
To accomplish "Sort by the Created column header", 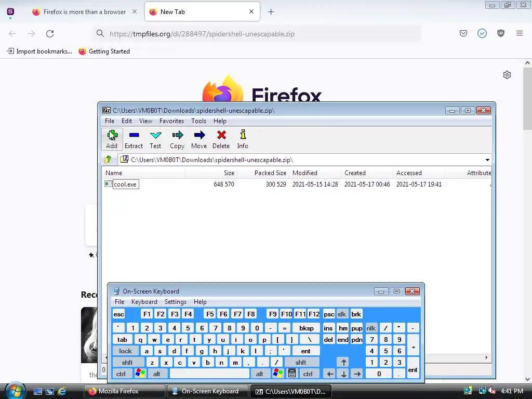I will (x=367, y=173).
